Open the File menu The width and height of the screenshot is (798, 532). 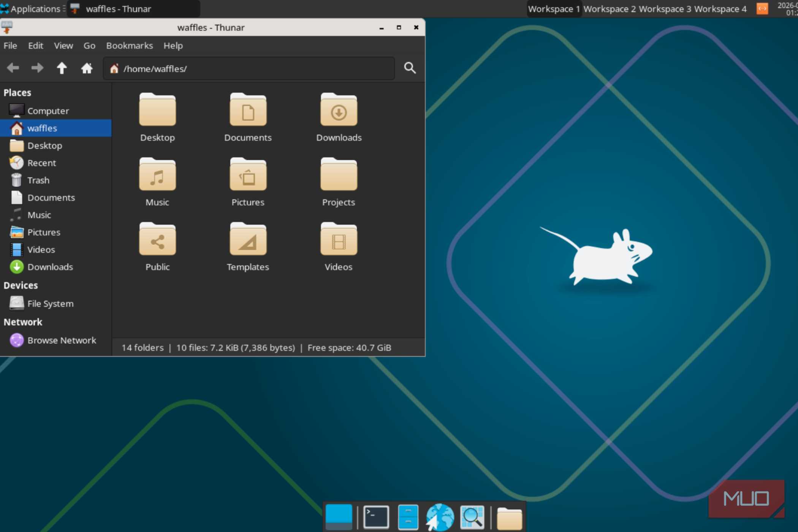[x=10, y=46]
